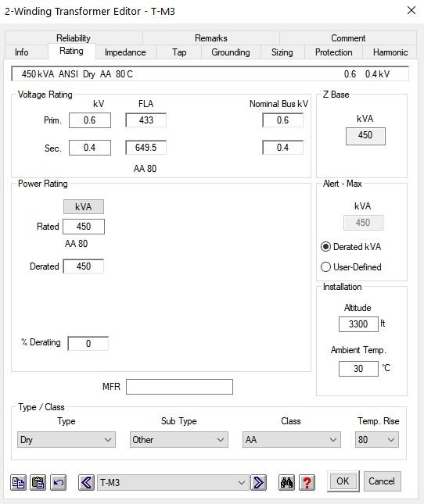Switch to the Sizing tab

click(282, 52)
